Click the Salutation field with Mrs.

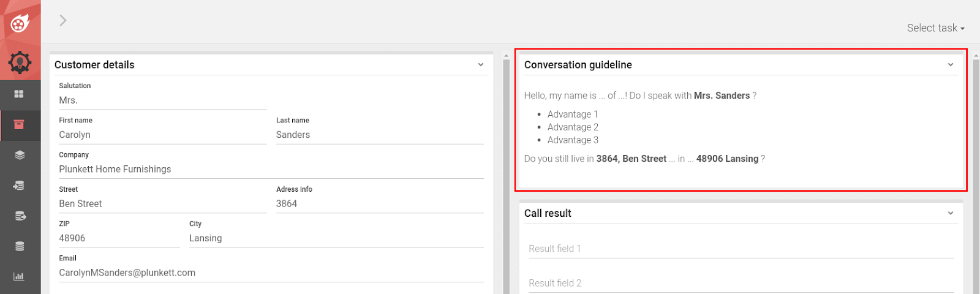click(x=163, y=100)
